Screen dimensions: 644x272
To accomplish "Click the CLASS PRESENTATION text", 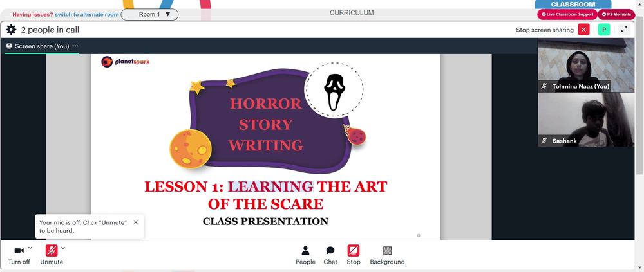I will 265,222.
